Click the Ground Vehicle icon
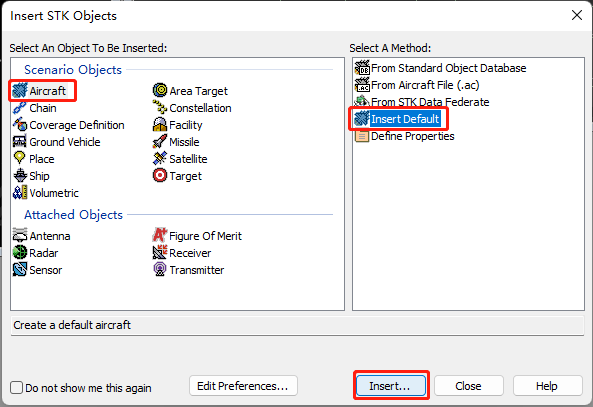The height and width of the screenshot is (407, 593). pos(20,141)
